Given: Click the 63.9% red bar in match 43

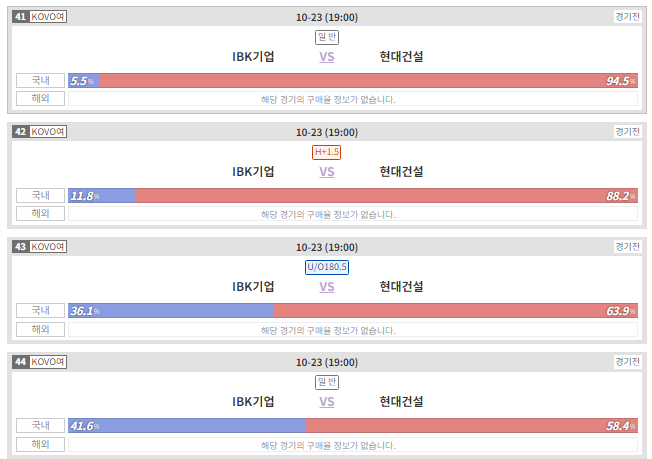Looking at the screenshot, I should pos(456,311).
